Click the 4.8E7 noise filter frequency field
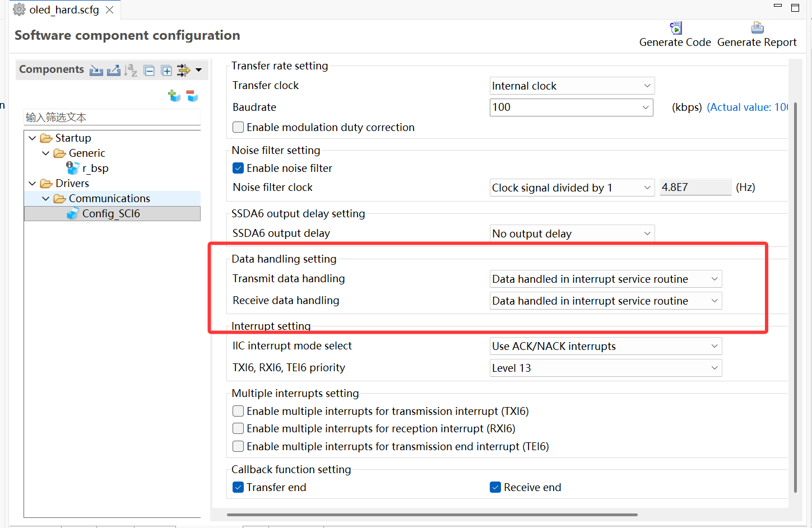812x528 pixels. tap(695, 187)
